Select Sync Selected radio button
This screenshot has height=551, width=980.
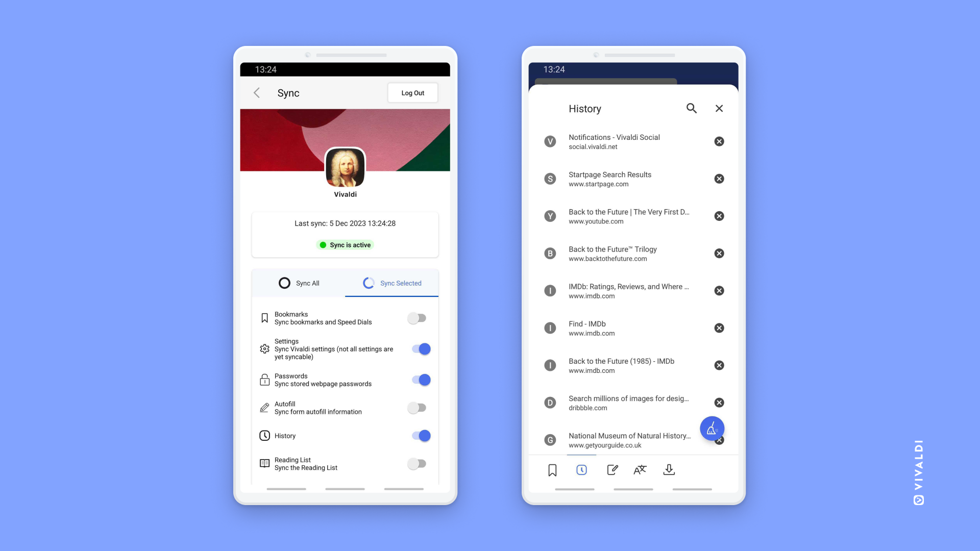pos(391,283)
